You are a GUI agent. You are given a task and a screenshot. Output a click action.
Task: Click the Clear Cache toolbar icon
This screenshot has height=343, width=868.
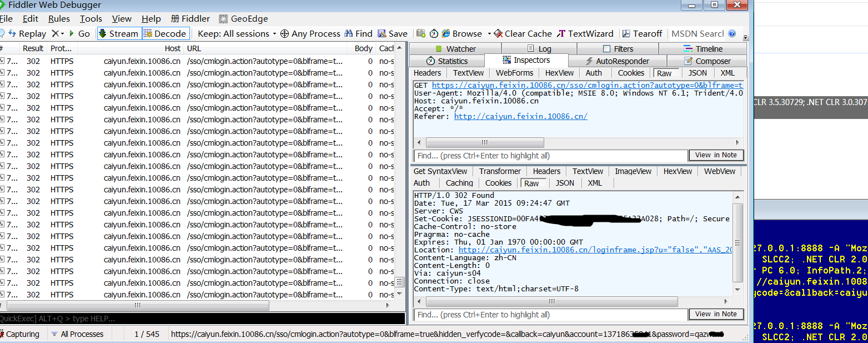pos(498,33)
